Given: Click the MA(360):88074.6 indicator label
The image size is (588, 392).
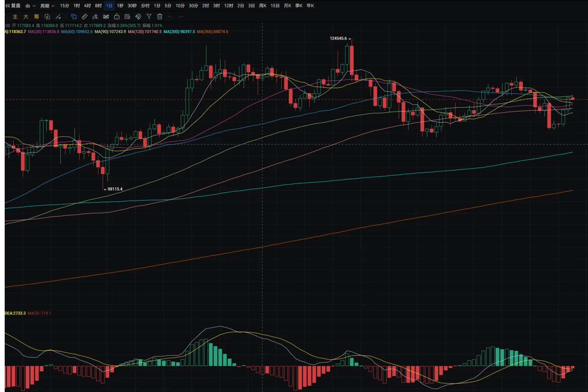Looking at the screenshot, I should 212,32.
